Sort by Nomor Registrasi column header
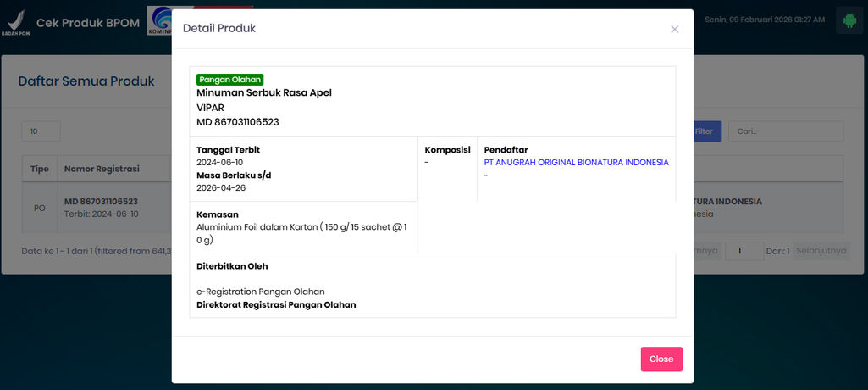The height and width of the screenshot is (390, 868). click(102, 169)
